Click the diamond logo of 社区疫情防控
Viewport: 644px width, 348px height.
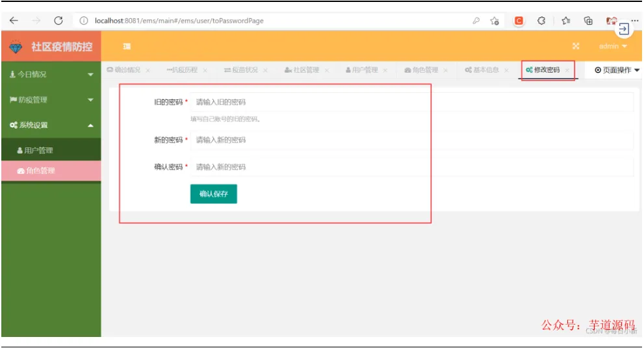coord(16,47)
